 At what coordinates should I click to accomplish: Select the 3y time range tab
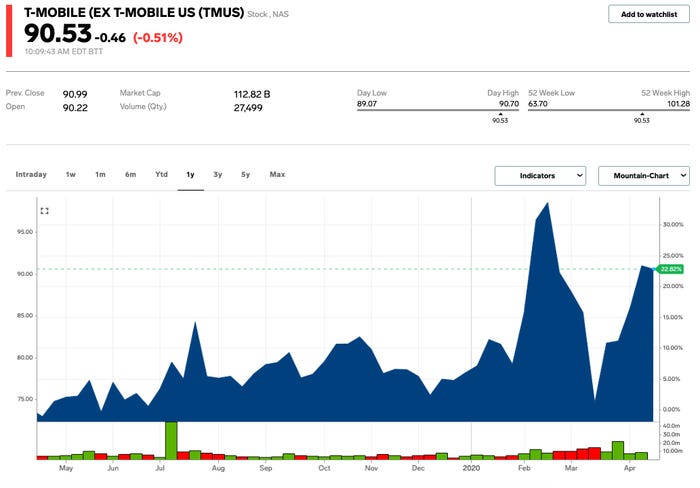218,175
